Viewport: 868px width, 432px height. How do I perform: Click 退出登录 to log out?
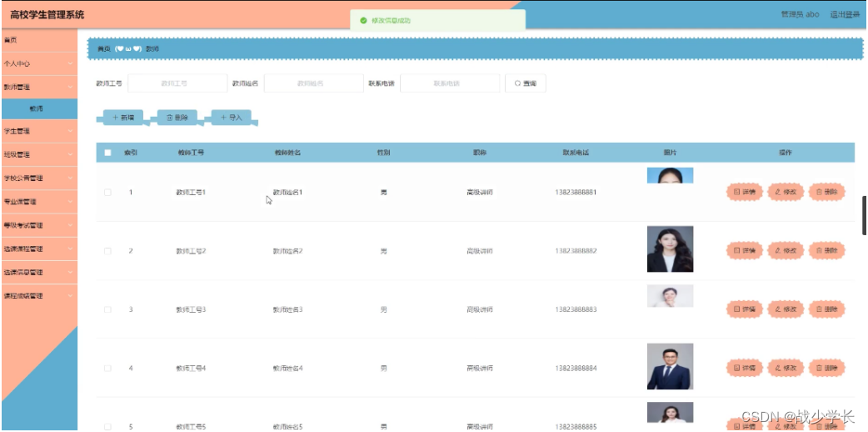(x=845, y=14)
